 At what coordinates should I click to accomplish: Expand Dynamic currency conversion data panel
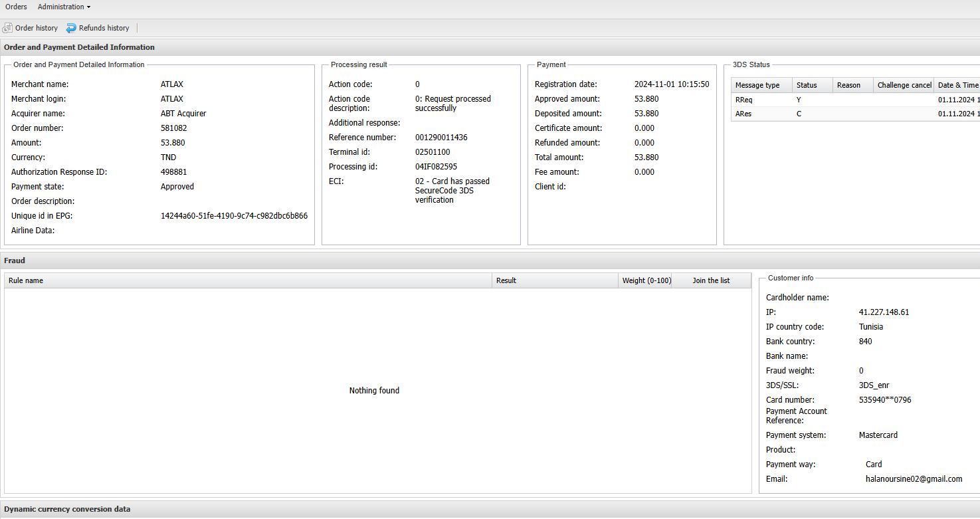coord(67,509)
